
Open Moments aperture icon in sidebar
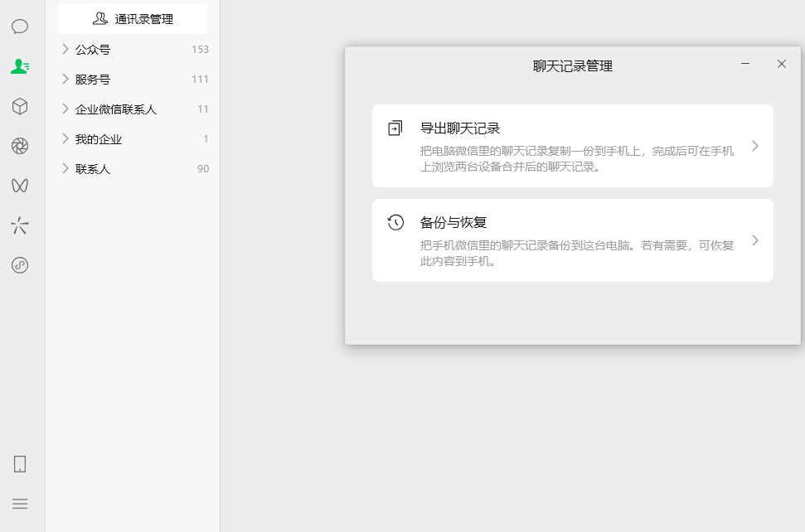[20, 146]
